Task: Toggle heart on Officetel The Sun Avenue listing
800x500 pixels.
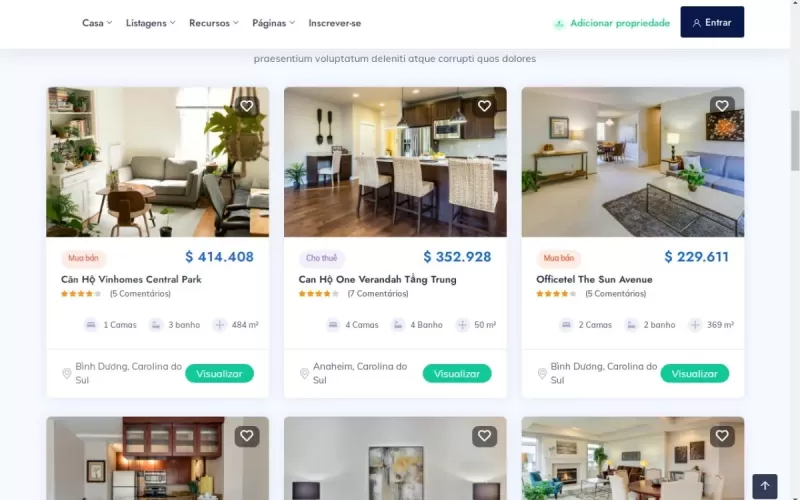Action: coord(722,106)
